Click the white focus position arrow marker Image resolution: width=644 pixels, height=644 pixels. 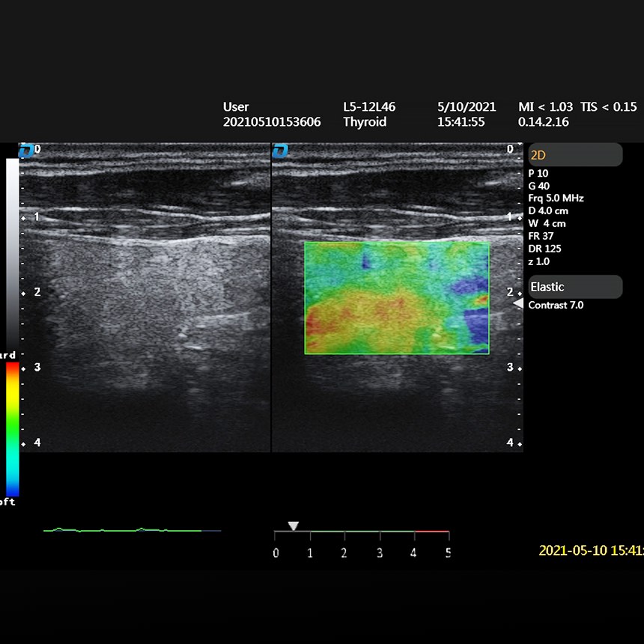tap(517, 303)
